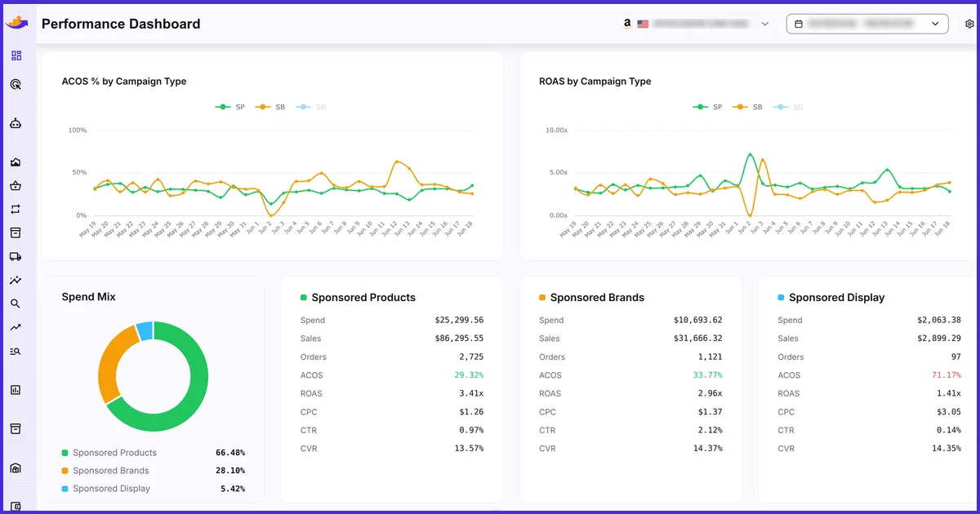
Task: Click the red ACOS value 71.17%
Action: 946,375
